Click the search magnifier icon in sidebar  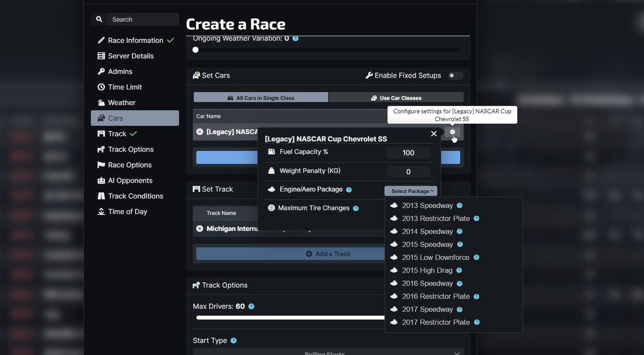click(99, 19)
